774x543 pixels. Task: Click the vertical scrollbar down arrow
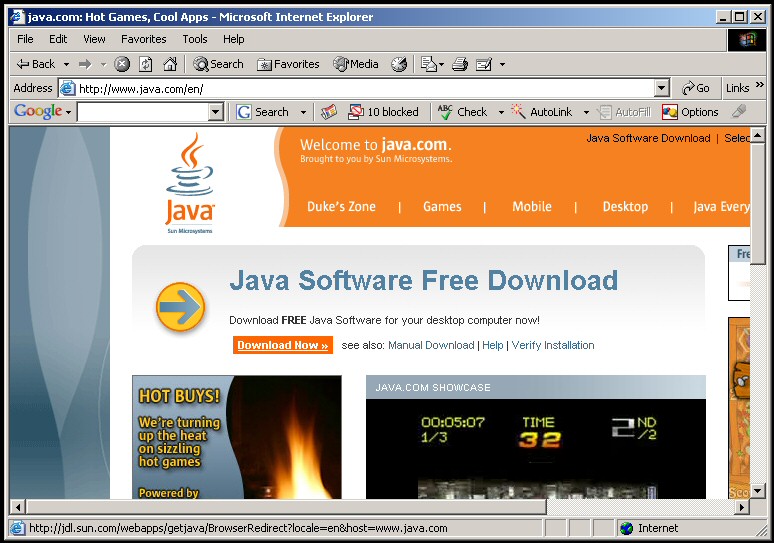(x=757, y=491)
